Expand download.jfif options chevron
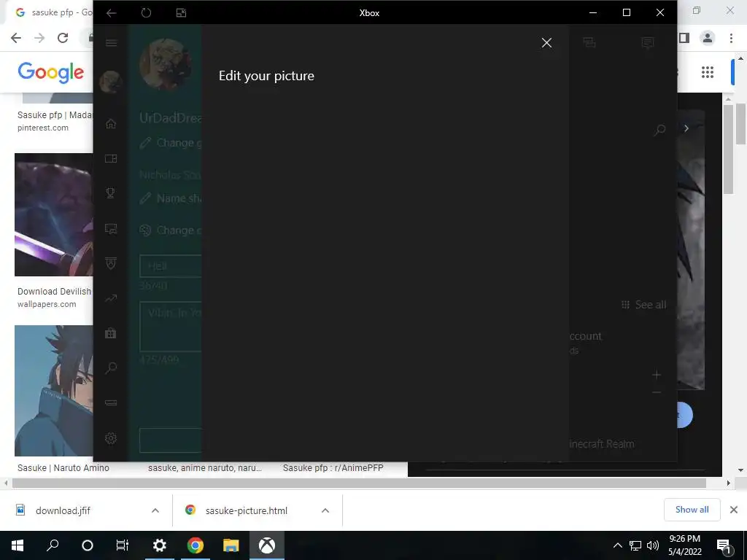This screenshot has width=747, height=560. 155,510
